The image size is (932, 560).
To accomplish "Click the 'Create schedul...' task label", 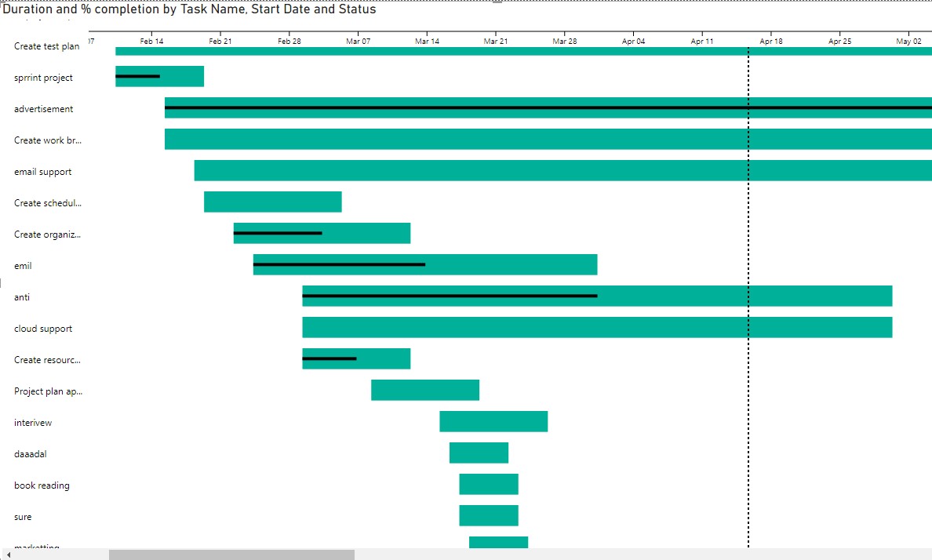I will 48,203.
